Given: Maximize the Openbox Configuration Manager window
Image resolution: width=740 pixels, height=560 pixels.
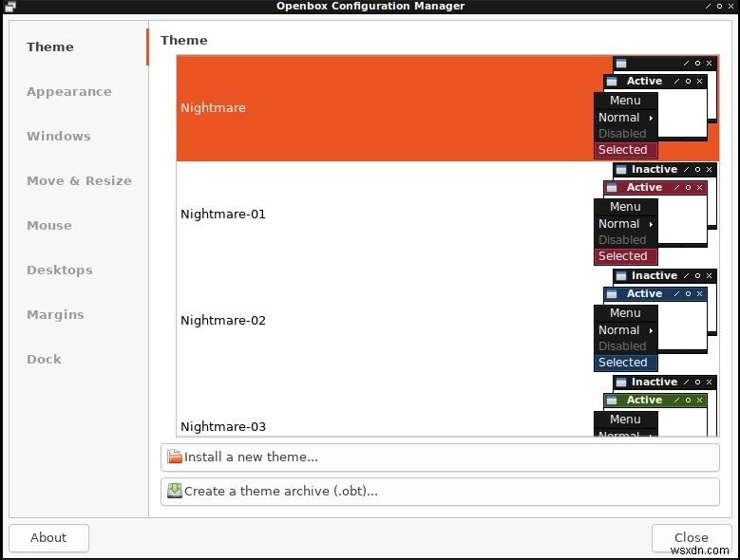Looking at the screenshot, I should click(x=719, y=6).
